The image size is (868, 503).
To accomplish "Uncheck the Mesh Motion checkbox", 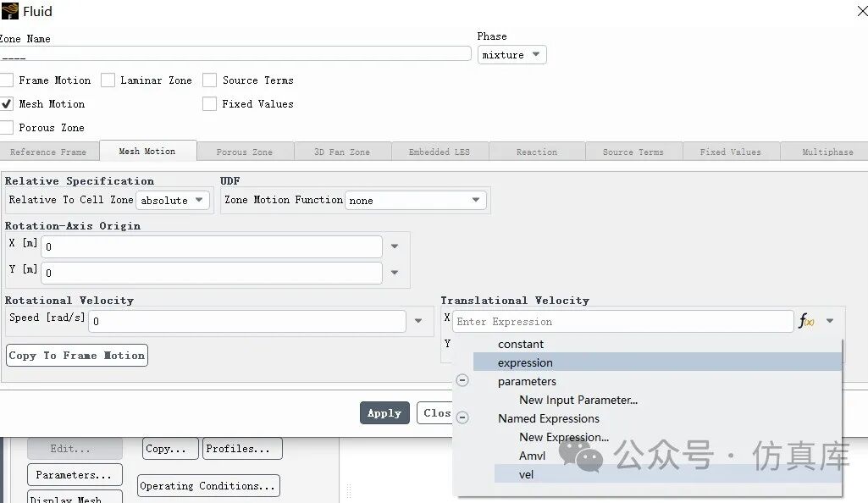I will (x=6, y=104).
